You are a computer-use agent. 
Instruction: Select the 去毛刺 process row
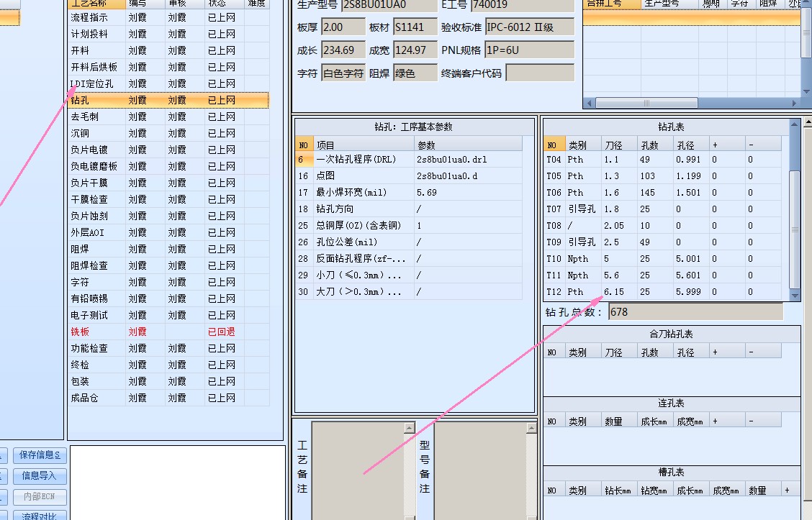pos(168,117)
